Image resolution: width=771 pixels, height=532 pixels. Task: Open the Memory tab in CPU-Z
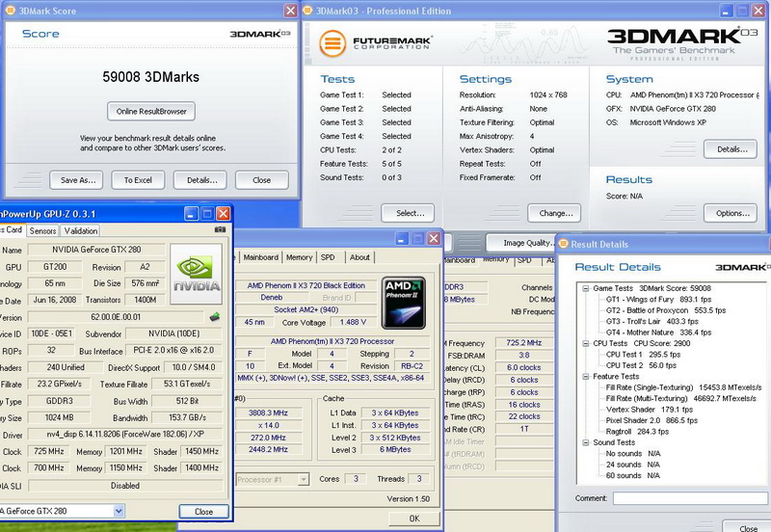click(x=299, y=257)
